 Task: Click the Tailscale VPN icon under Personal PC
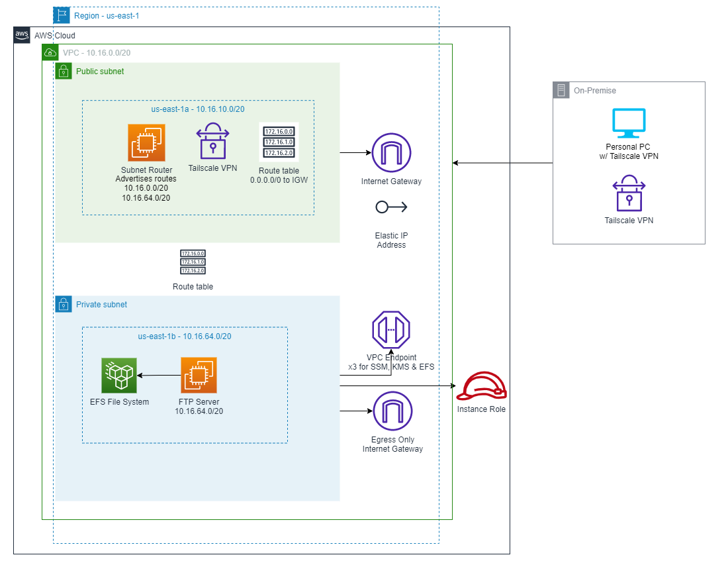coord(628,193)
